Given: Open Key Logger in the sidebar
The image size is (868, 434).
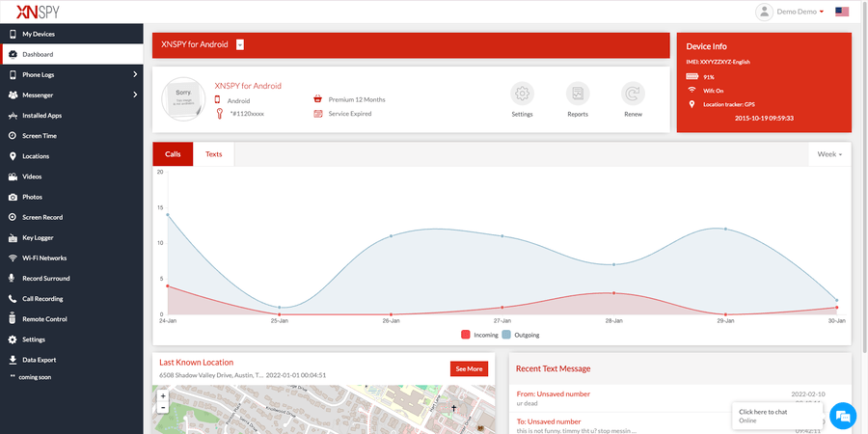Looking at the screenshot, I should [72, 237].
